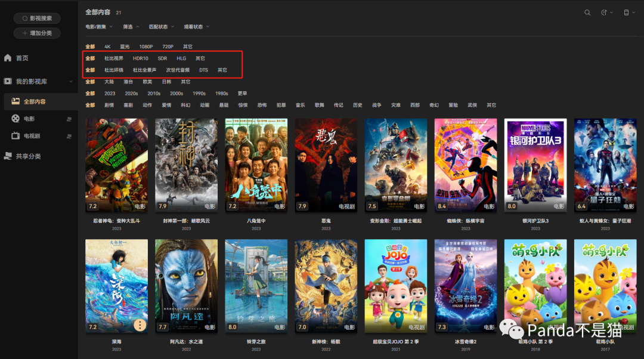Click the magnifier search icon at top right
This screenshot has width=644, height=359.
pyautogui.click(x=587, y=13)
